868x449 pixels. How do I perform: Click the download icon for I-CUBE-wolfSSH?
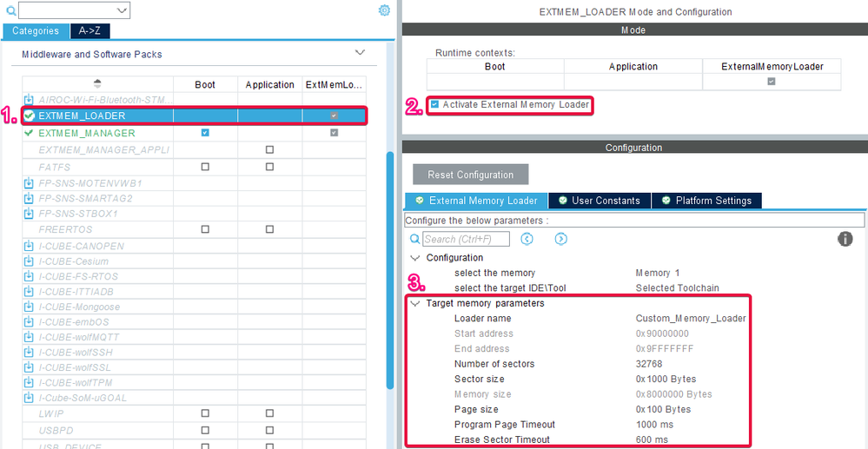tap(29, 352)
